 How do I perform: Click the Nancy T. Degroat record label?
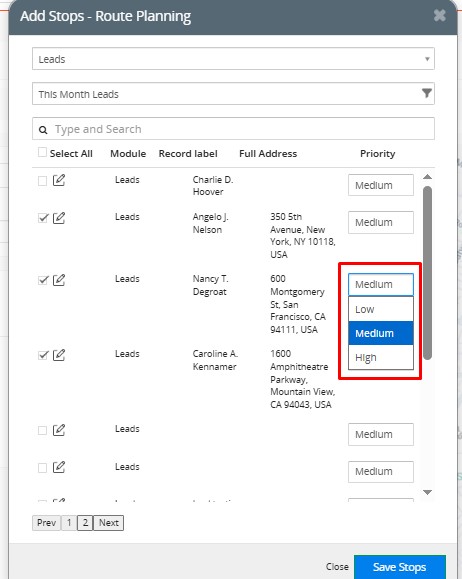tap(211, 285)
